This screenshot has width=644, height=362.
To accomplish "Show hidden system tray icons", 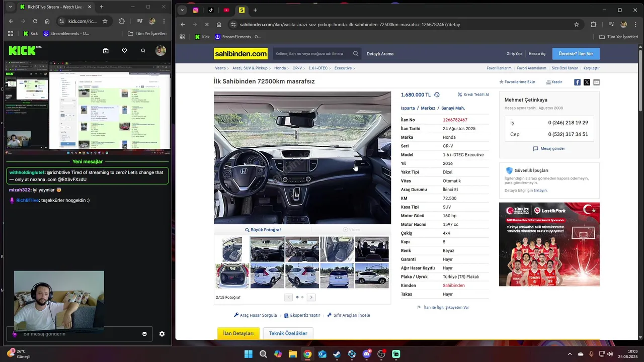I will point(570,354).
